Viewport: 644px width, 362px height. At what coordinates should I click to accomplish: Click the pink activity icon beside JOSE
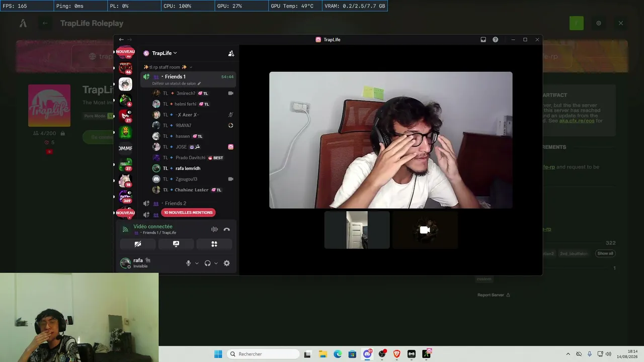click(231, 147)
